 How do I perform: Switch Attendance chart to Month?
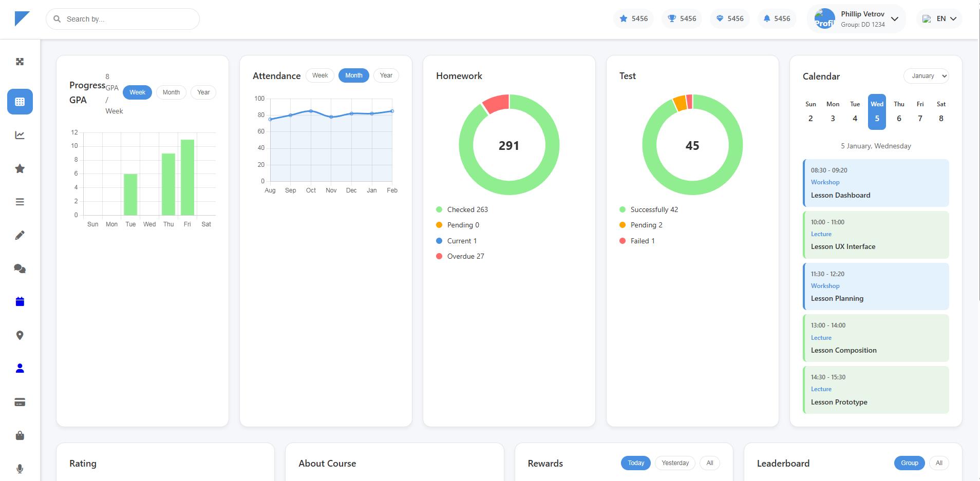pyautogui.click(x=354, y=75)
